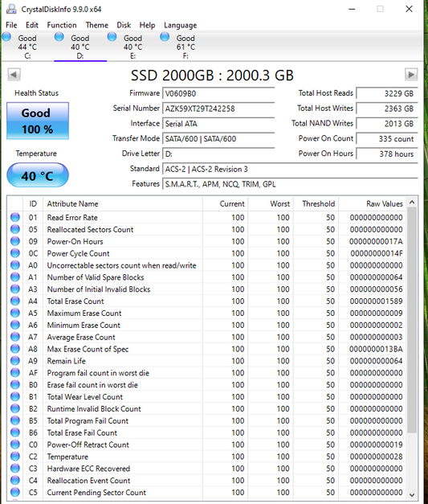Click the Total Host Writes value 2363 GB

click(387, 109)
